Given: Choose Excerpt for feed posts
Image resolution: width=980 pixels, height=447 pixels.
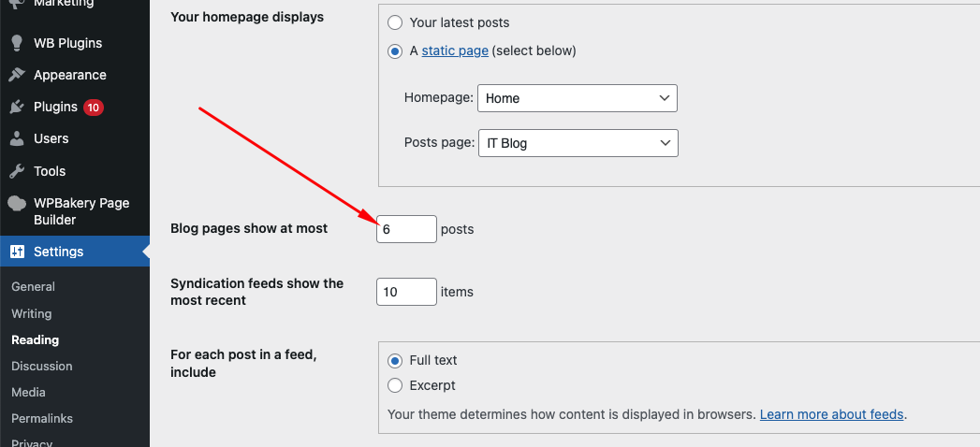Looking at the screenshot, I should pos(395,386).
